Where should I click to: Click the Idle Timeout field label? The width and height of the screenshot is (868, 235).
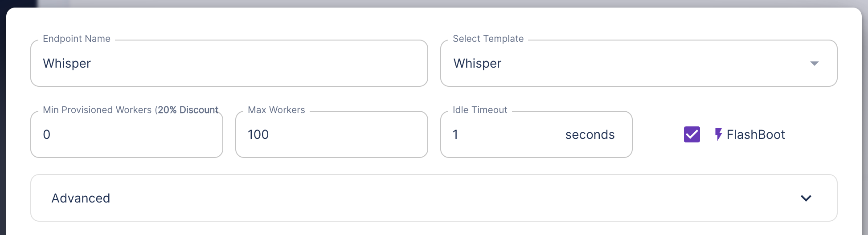(x=480, y=110)
